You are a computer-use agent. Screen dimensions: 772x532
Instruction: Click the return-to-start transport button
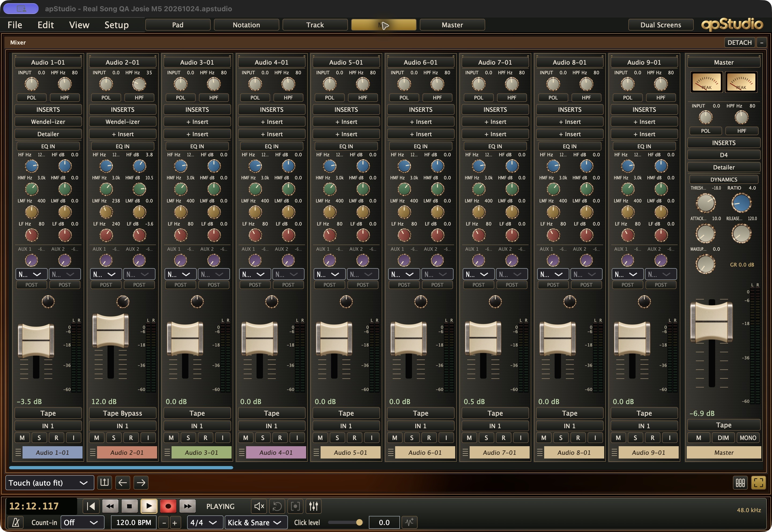91,506
